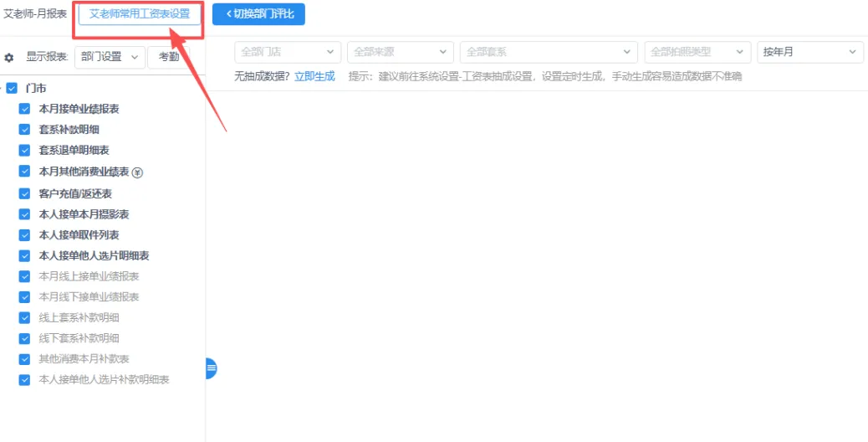Toggle the 客户充值/返还表 checkbox
This screenshot has height=442, width=868.
click(25, 193)
